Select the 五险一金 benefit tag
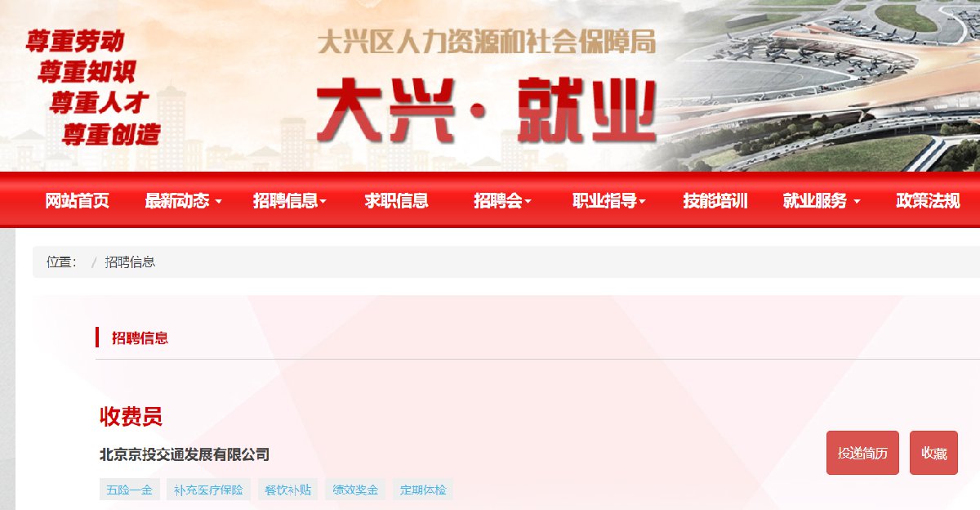Viewport: 980px width, 510px height. click(130, 490)
